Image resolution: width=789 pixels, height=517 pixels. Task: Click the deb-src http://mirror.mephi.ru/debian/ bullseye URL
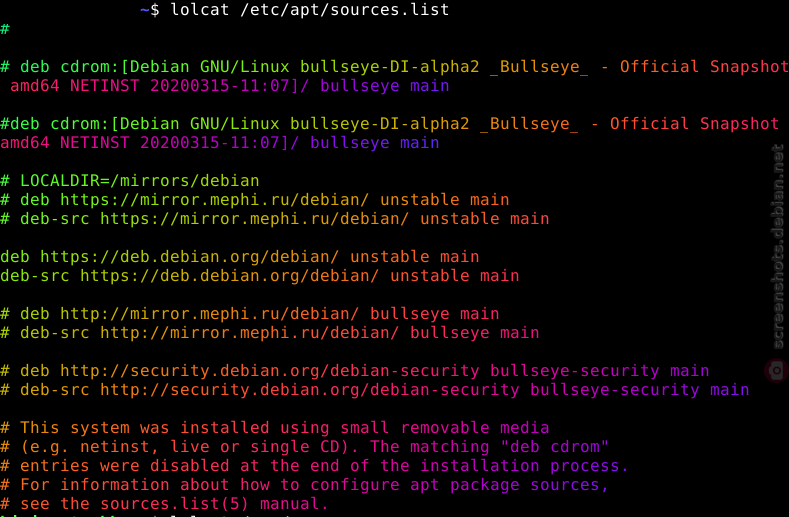pyautogui.click(x=249, y=333)
